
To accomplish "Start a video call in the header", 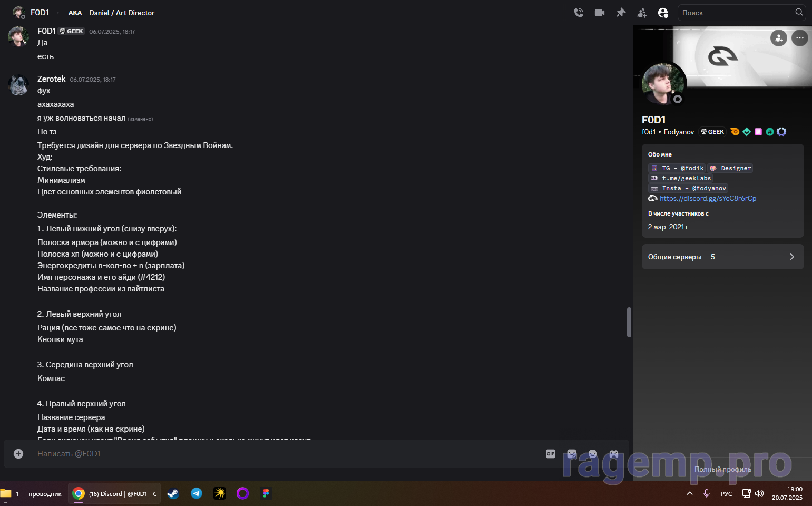I will pos(600,13).
